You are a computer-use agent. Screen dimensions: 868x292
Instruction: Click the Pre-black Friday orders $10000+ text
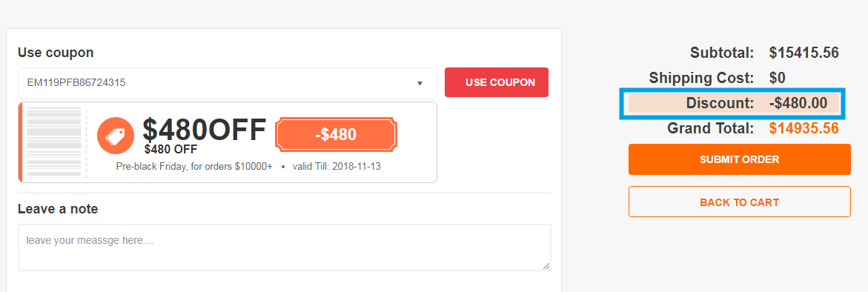point(194,166)
